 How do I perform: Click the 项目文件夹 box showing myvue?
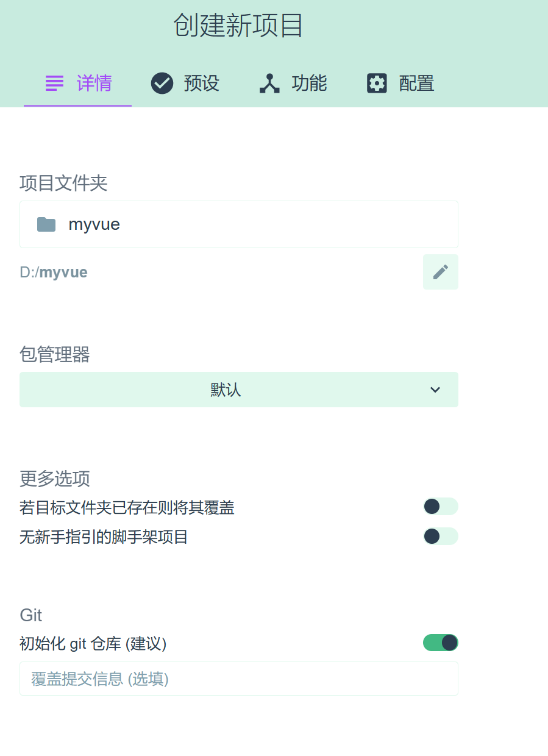(238, 224)
